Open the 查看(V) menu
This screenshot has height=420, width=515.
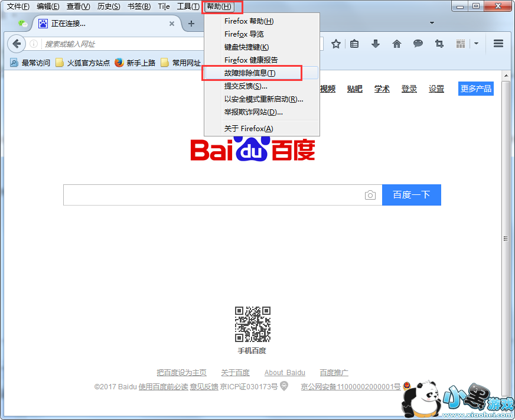click(x=78, y=6)
